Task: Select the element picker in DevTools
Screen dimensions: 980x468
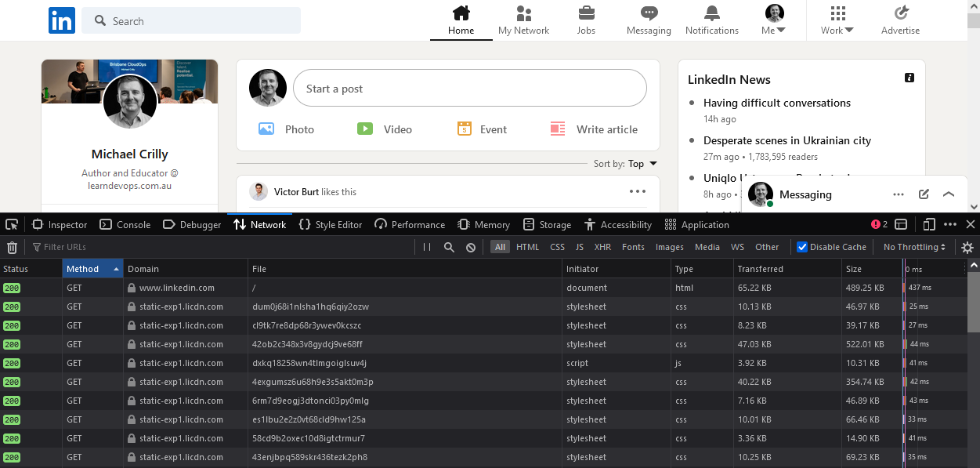Action: (11, 224)
